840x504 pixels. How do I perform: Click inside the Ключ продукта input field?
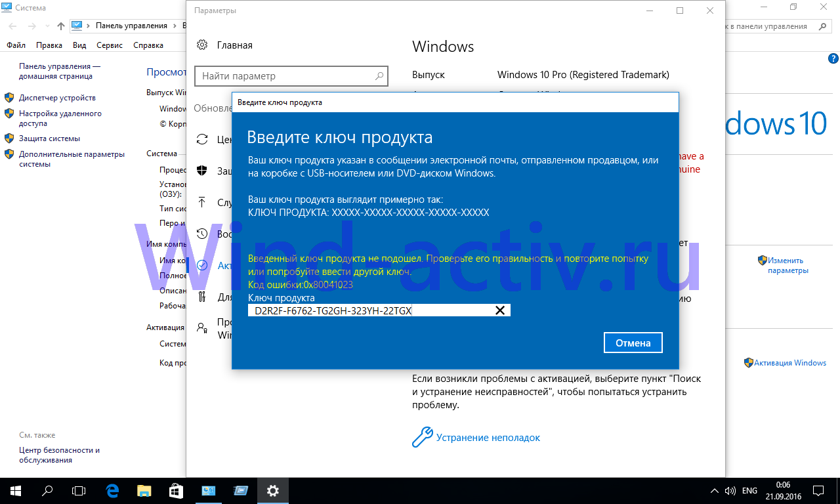pyautogui.click(x=379, y=310)
